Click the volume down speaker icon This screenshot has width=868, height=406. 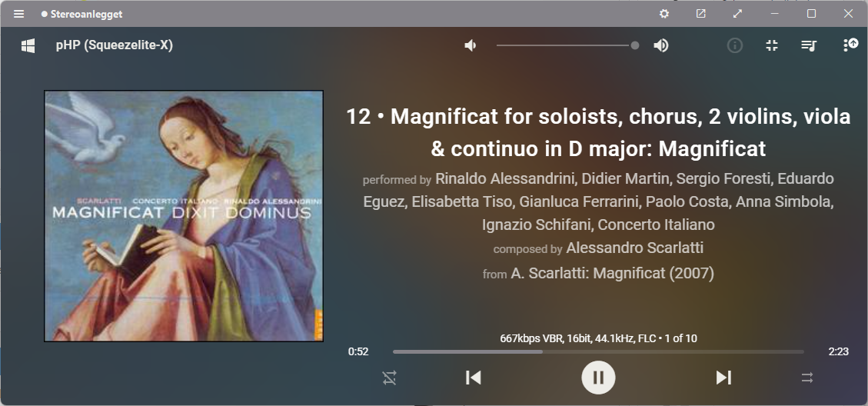point(471,45)
